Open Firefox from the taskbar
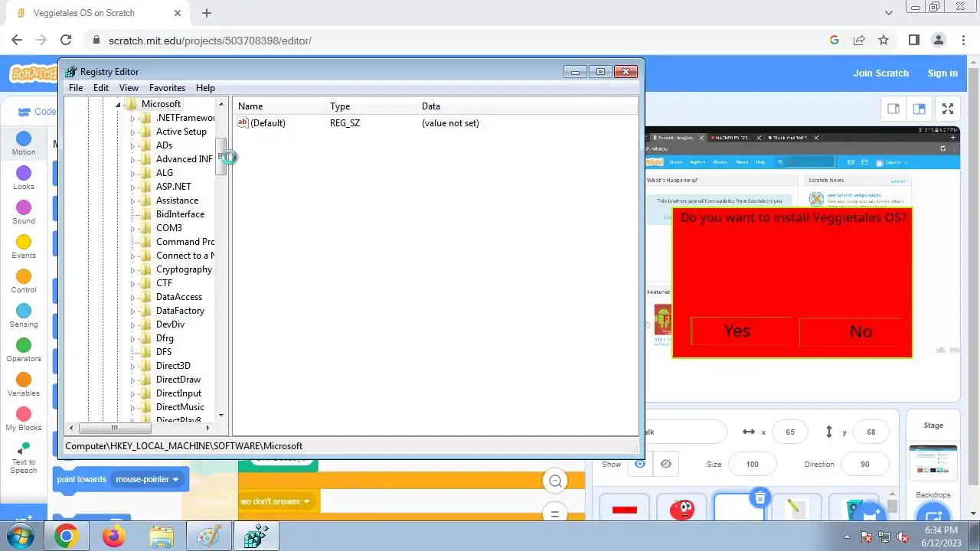This screenshot has width=980, height=551. (x=113, y=536)
